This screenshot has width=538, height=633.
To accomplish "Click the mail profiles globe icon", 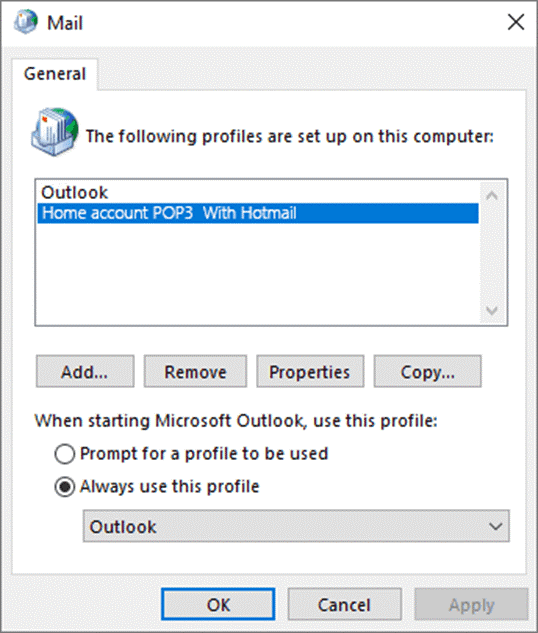I will point(54,132).
